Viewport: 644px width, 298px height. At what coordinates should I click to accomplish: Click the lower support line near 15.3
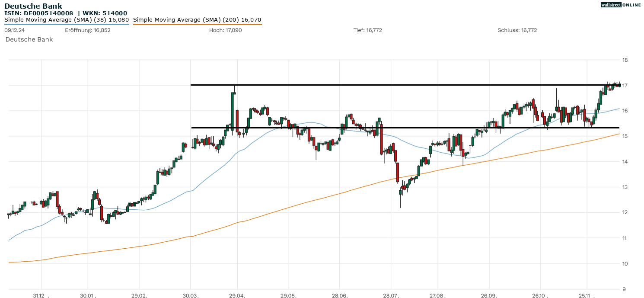pos(389,127)
